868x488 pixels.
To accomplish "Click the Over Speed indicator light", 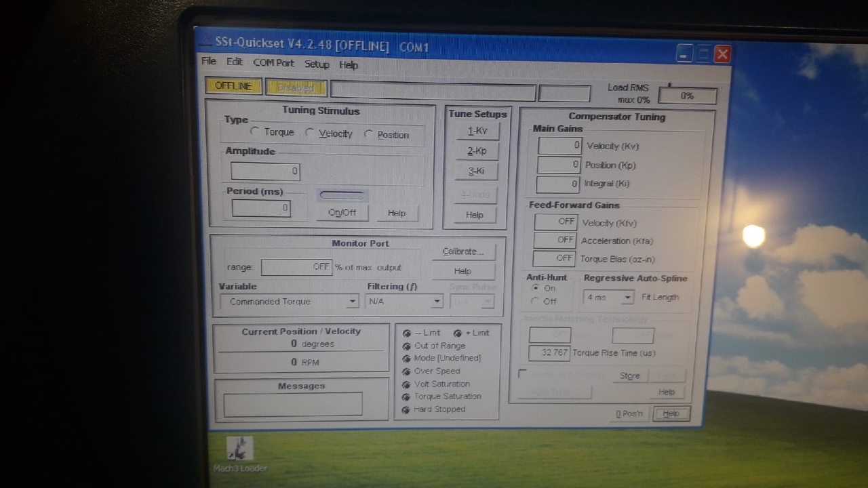I will click(x=407, y=371).
